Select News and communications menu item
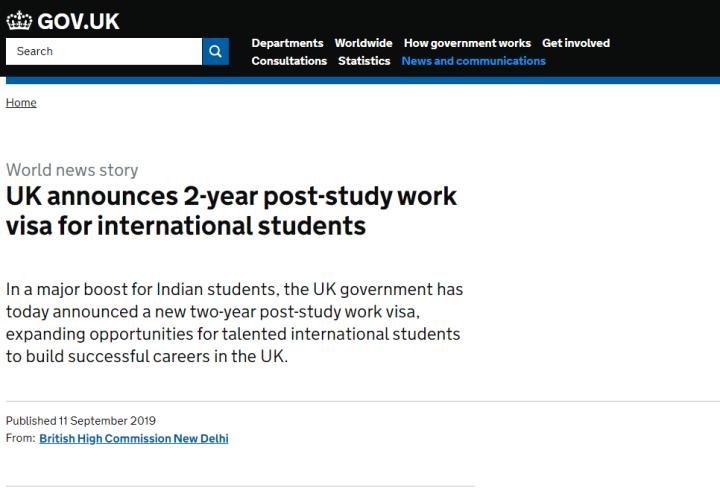This screenshot has height=488, width=720. pos(473,61)
